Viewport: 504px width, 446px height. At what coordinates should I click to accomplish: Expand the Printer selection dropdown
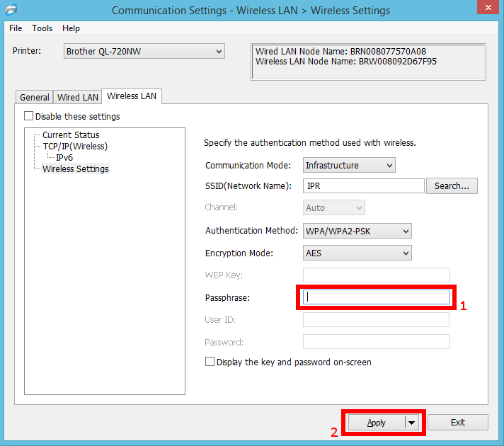[x=218, y=51]
